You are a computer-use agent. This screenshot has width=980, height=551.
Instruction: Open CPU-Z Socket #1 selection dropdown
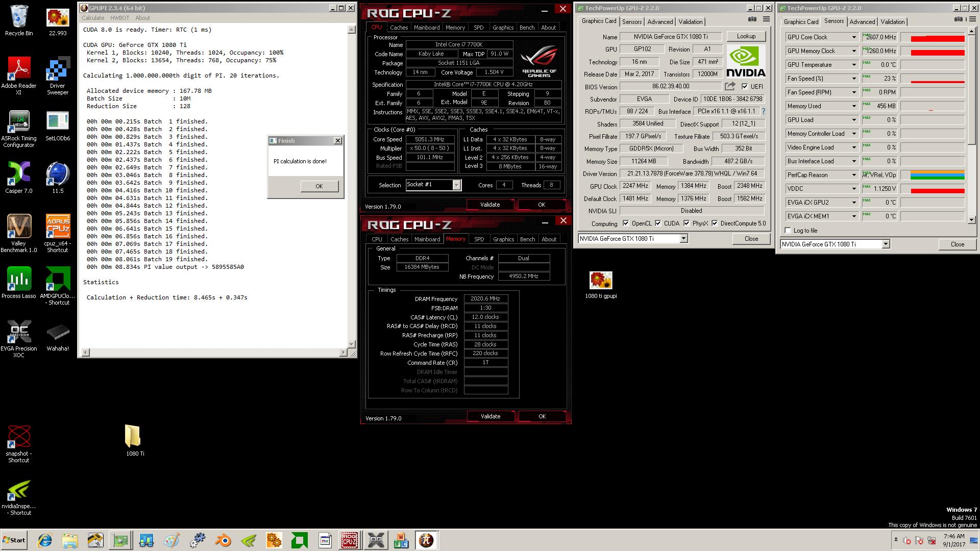pyautogui.click(x=456, y=185)
